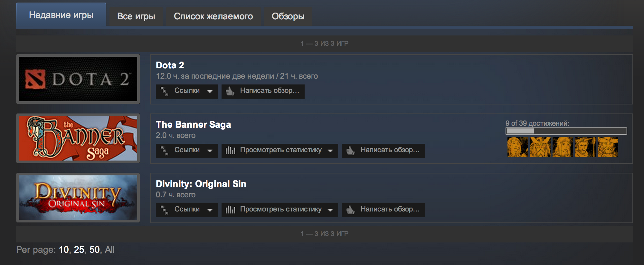
Task: Click the Divinity: Original Sin title link
Action: (201, 184)
